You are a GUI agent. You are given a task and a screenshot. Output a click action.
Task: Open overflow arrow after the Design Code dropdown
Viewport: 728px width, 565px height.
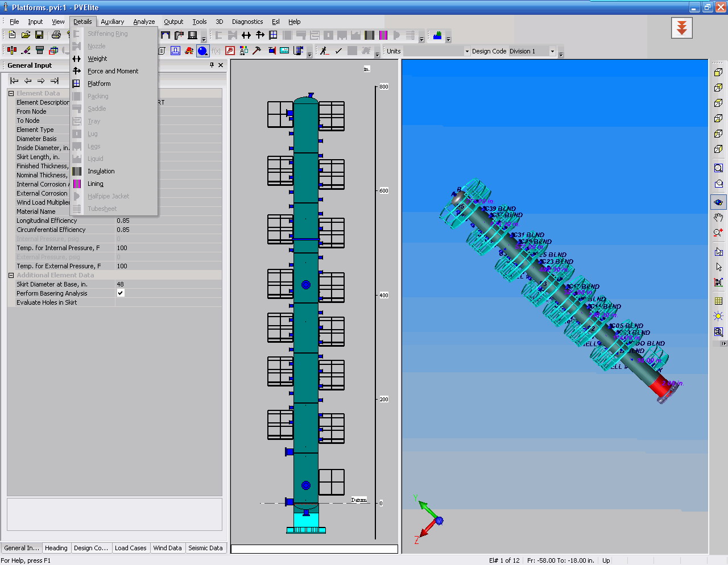pyautogui.click(x=561, y=54)
